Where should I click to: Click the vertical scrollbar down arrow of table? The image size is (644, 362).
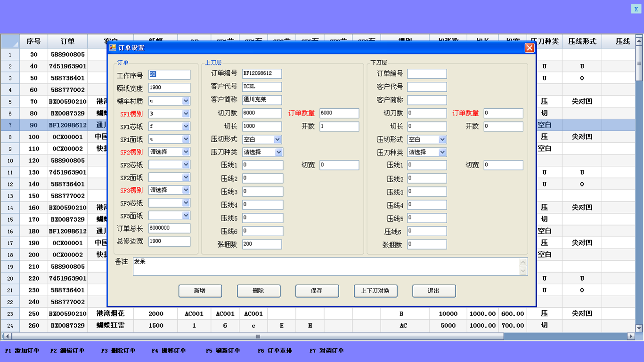639,328
